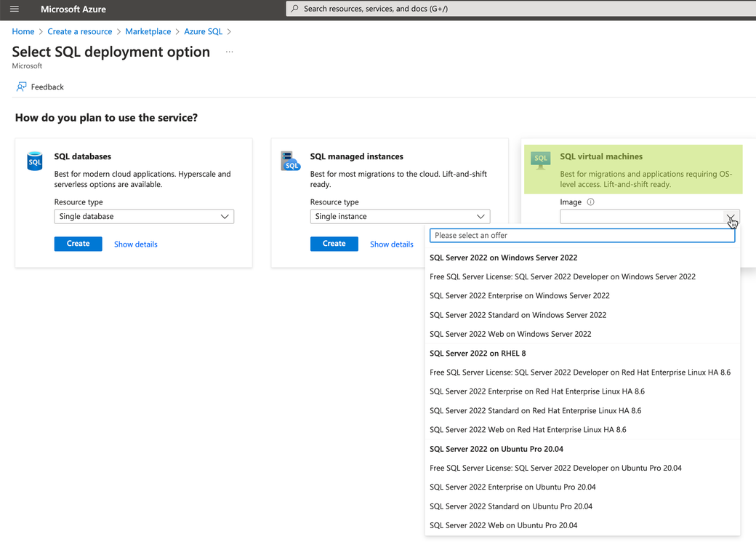Click the Feedback person icon

[21, 87]
